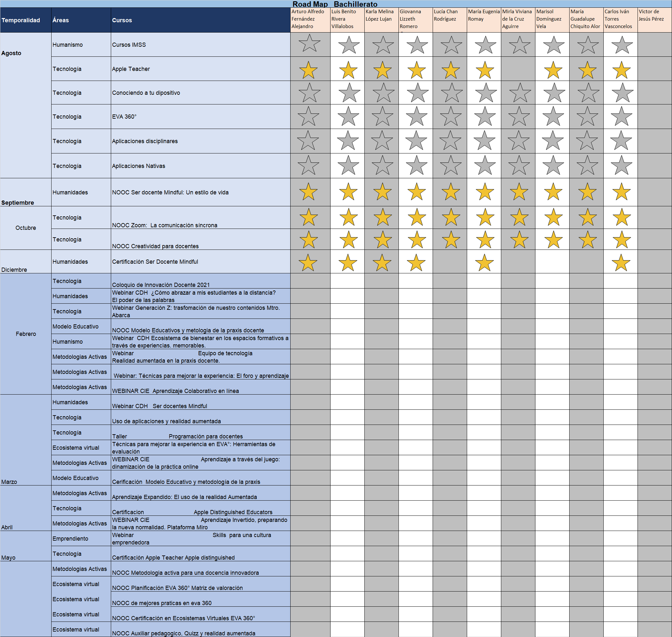Click Carlos Iván's gold star in Certificación Ser Docente Mindful row
This screenshot has height=637, width=672.
point(621,262)
